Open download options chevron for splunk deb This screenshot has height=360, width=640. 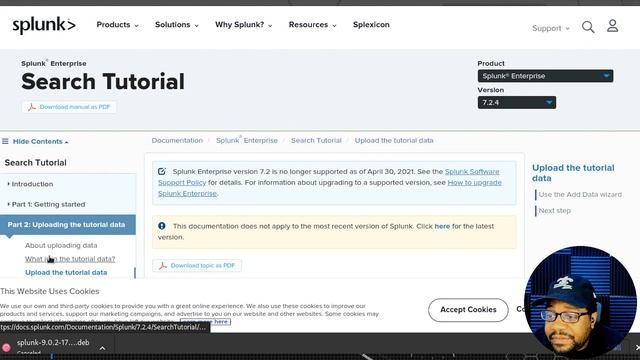coord(102,348)
